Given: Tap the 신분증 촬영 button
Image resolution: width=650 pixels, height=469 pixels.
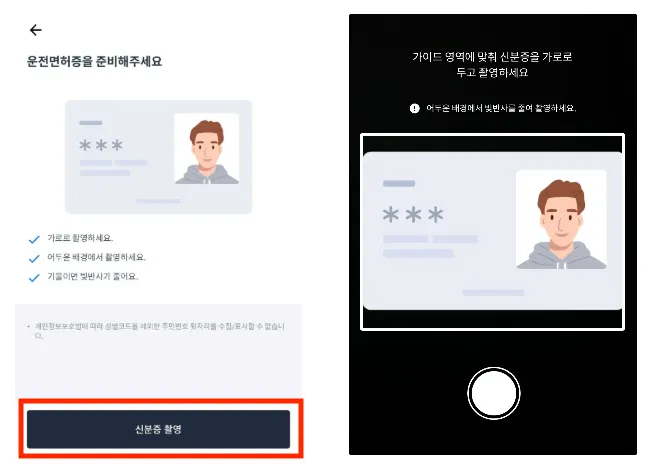Looking at the screenshot, I should point(158,429).
